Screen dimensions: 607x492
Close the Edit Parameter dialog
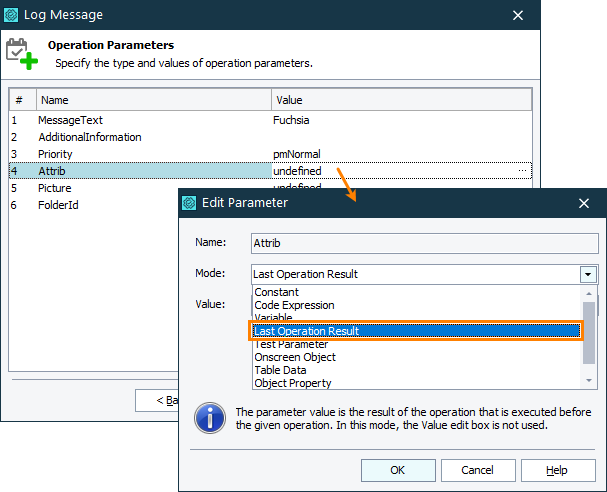pyautogui.click(x=584, y=203)
